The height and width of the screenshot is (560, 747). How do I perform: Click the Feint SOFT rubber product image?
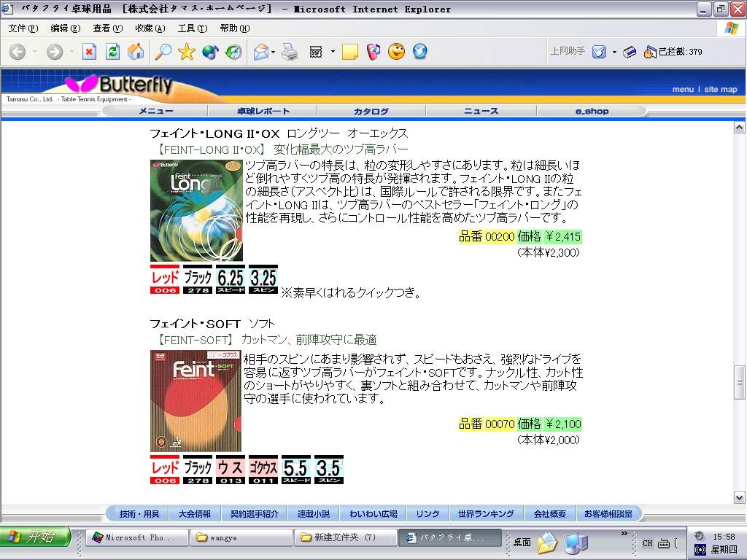196,401
